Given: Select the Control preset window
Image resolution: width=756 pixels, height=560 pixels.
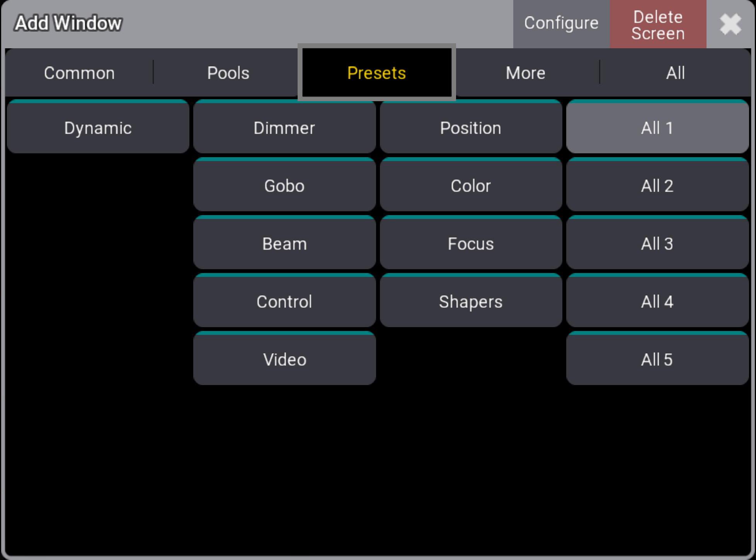Looking at the screenshot, I should point(285,300).
